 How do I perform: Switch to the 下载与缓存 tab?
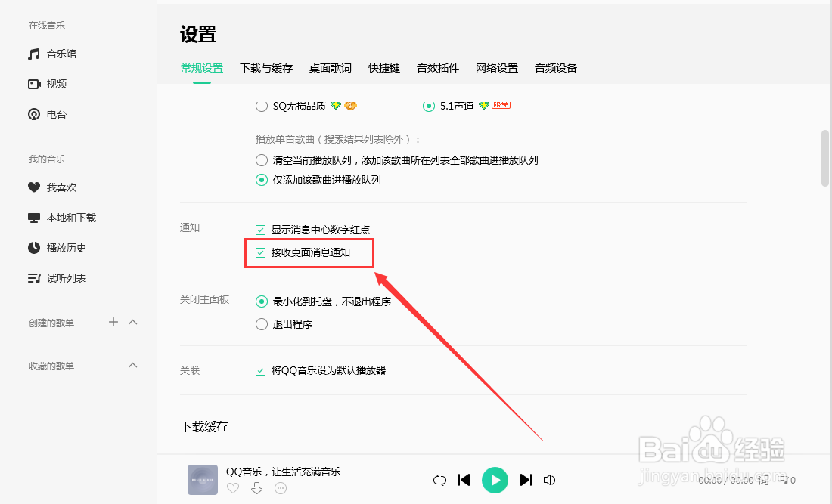point(266,67)
